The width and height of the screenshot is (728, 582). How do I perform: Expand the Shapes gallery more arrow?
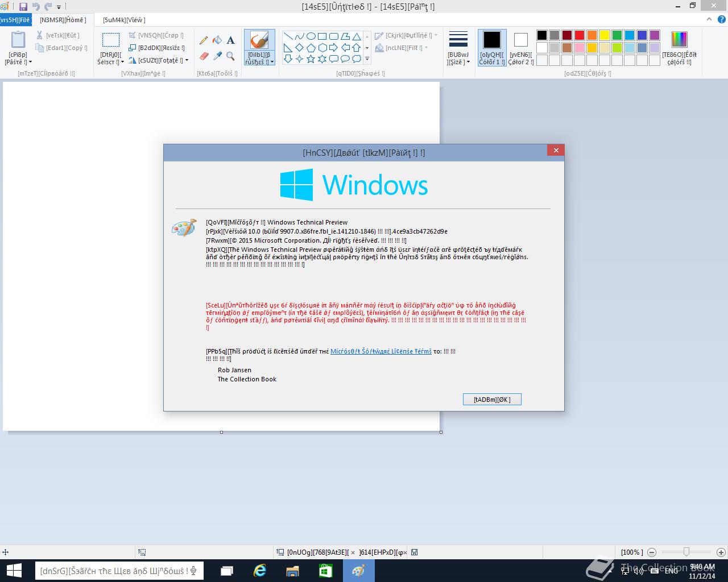pyautogui.click(x=367, y=59)
